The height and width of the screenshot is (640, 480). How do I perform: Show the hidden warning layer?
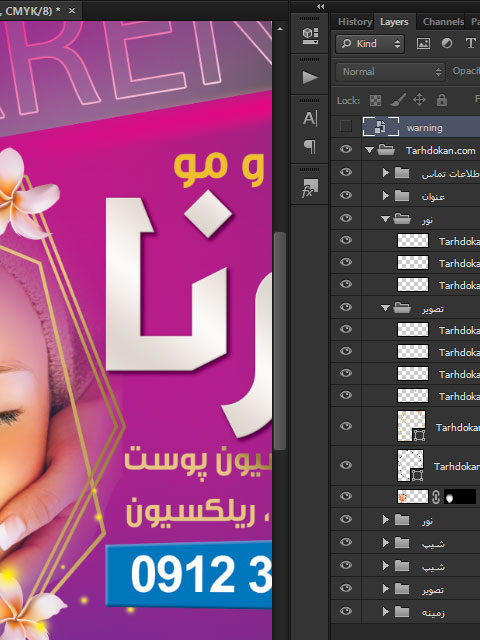(346, 127)
